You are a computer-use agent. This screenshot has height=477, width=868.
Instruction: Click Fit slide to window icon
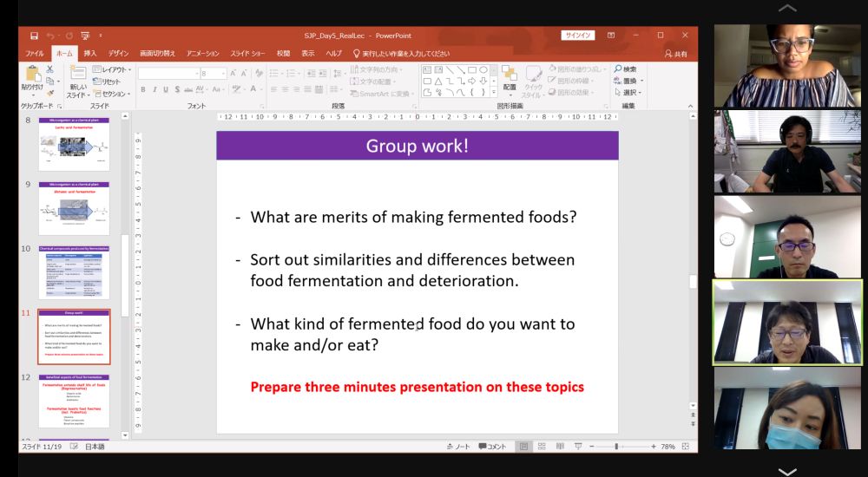tap(686, 447)
